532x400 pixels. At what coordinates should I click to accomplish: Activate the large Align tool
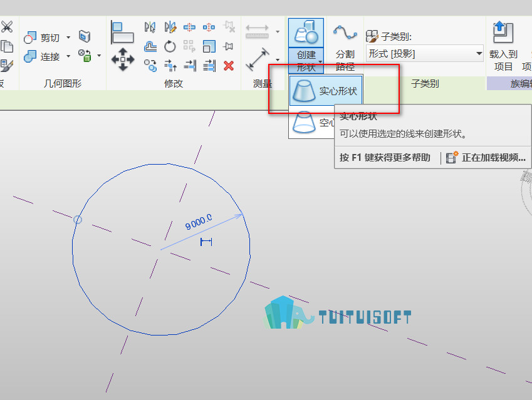pos(122,32)
